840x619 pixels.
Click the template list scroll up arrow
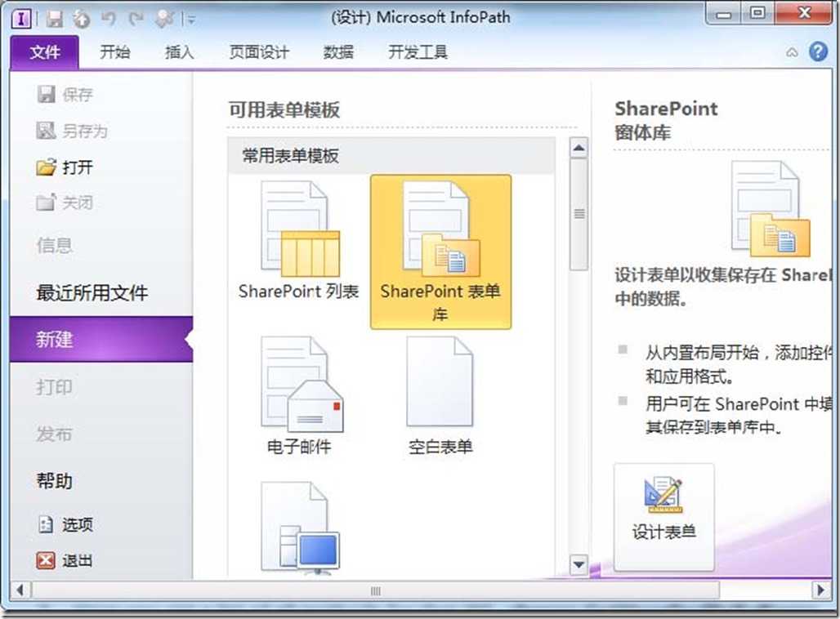click(x=579, y=148)
